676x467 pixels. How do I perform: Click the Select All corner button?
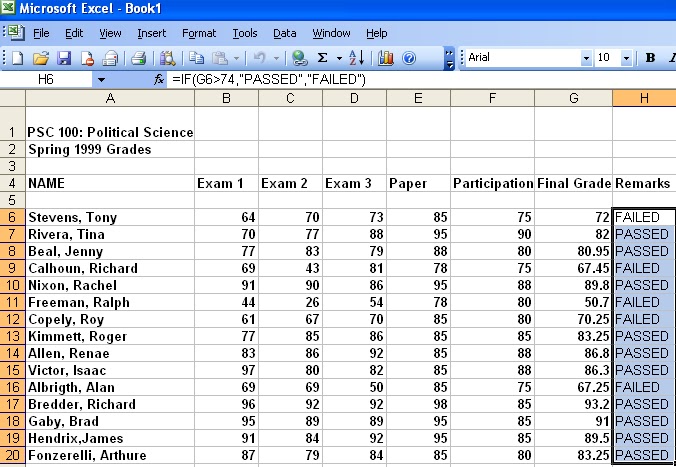click(13, 98)
